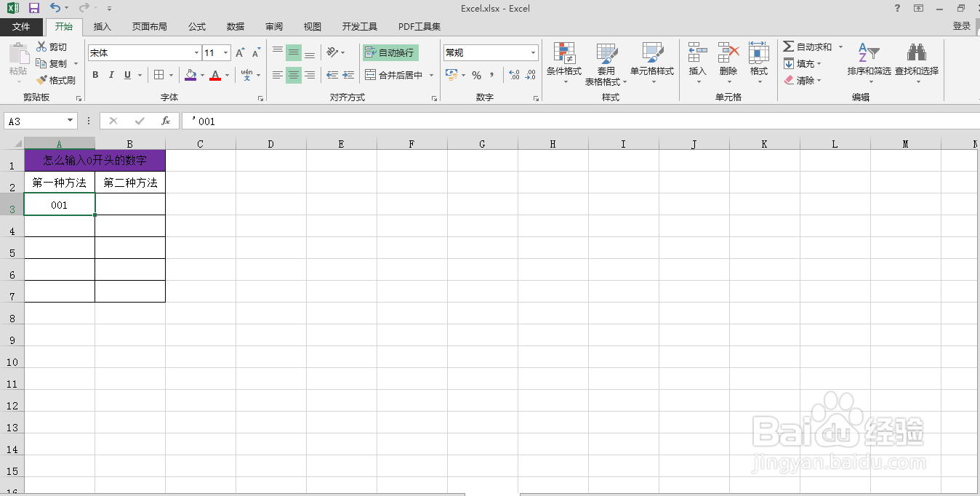Save the workbook via quick access icon
The image size is (980, 496).
pos(33,8)
